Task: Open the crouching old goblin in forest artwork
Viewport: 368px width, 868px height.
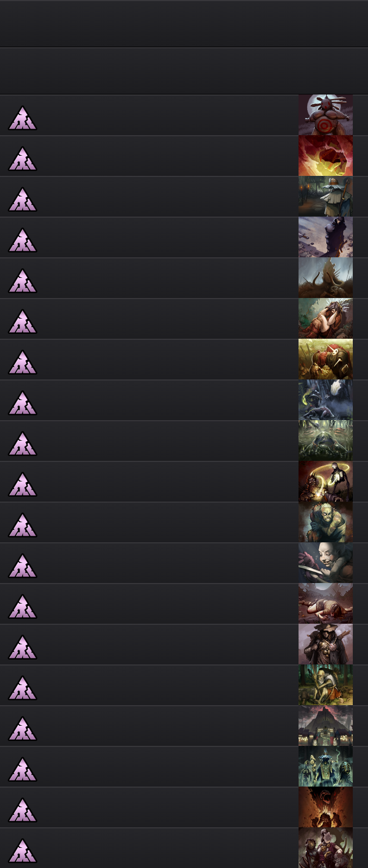Action: tap(326, 685)
